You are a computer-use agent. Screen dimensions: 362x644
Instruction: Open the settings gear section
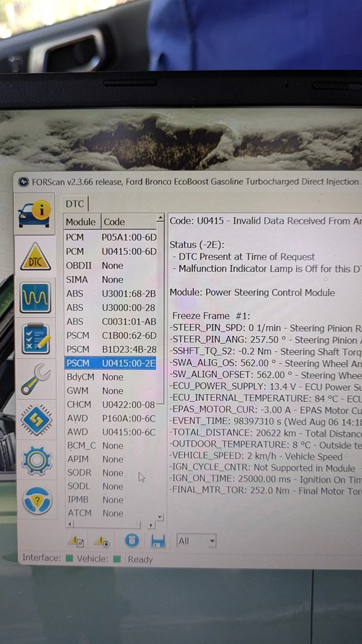[x=37, y=461]
